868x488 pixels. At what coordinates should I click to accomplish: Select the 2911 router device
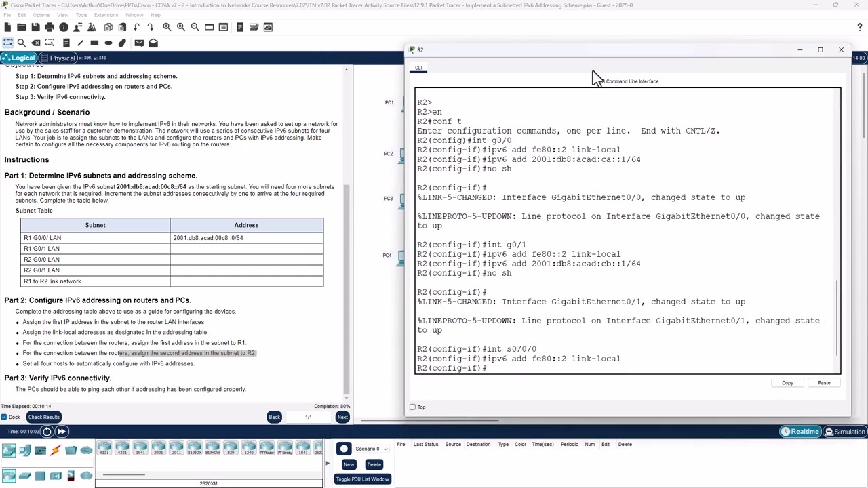(x=176, y=448)
